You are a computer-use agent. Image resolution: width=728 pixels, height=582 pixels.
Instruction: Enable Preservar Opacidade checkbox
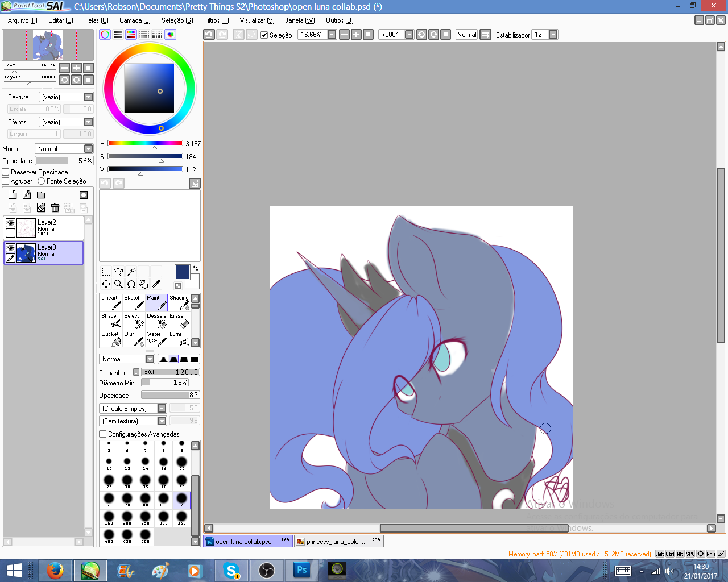[6, 172]
